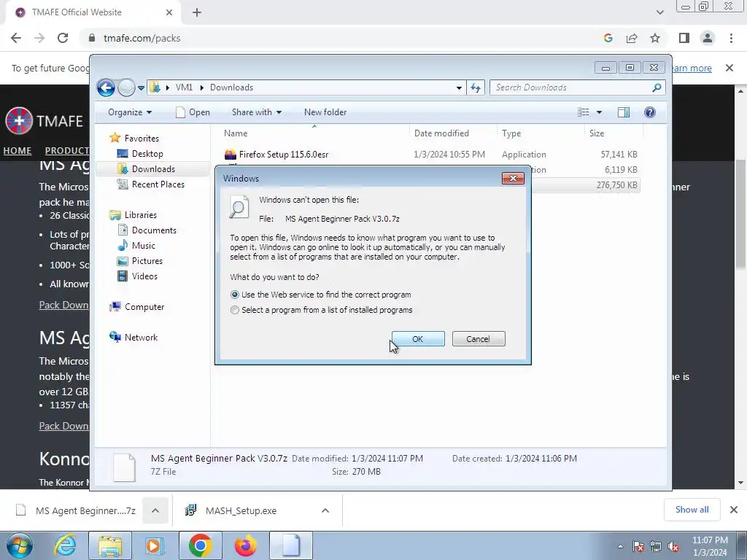The width and height of the screenshot is (747, 560).
Task: Click the Chrome address bar URL
Action: (142, 38)
